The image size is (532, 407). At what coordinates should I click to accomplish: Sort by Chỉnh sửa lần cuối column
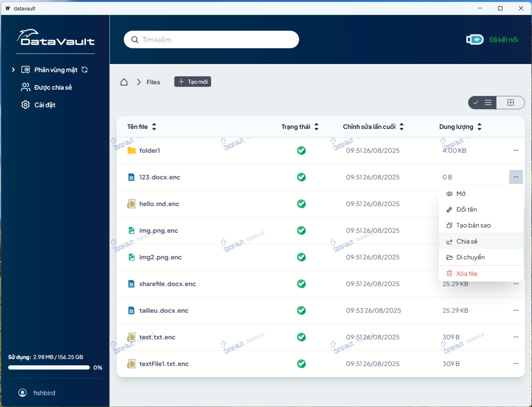tap(401, 127)
